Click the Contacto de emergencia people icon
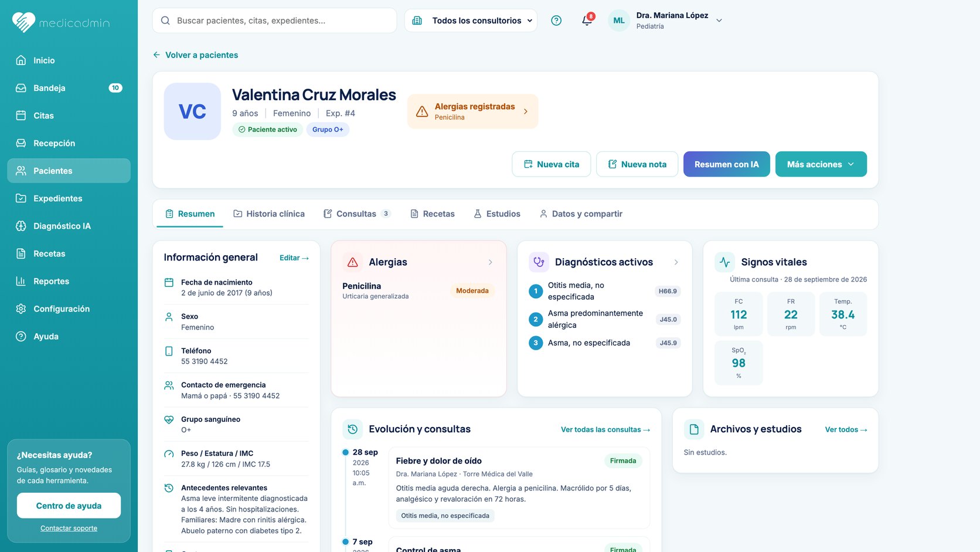 pos(169,385)
